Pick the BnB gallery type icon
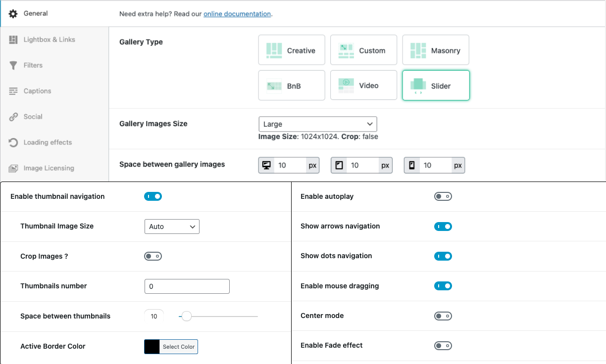This screenshot has width=606, height=364. click(274, 86)
